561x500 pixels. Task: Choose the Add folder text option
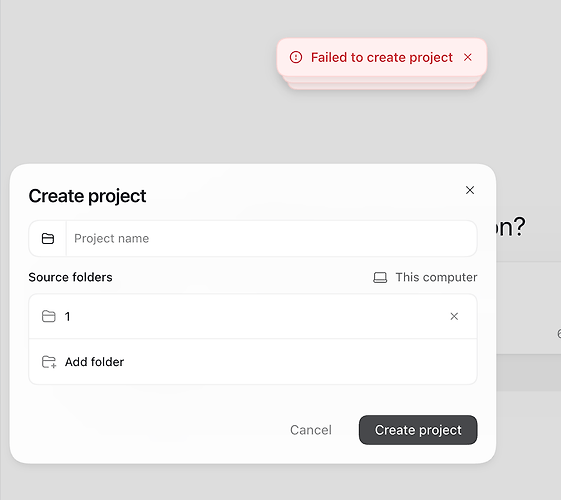pyautogui.click(x=94, y=362)
